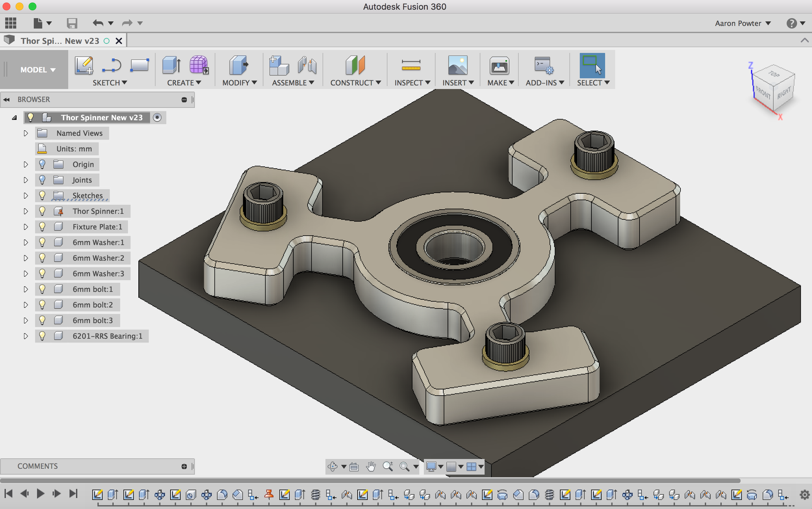Select the Extrude tool in Create
812x509 pixels.
(x=172, y=65)
